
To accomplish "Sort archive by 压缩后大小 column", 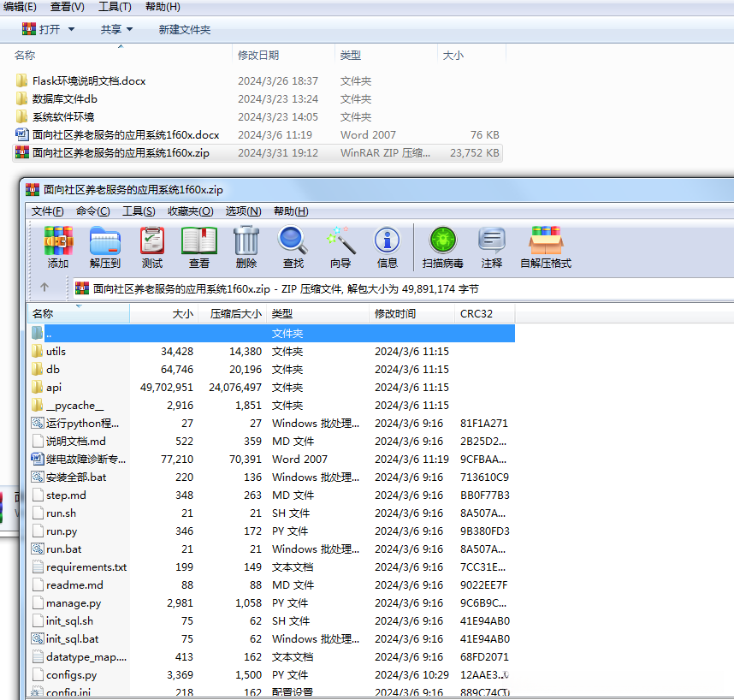I will pyautogui.click(x=233, y=314).
